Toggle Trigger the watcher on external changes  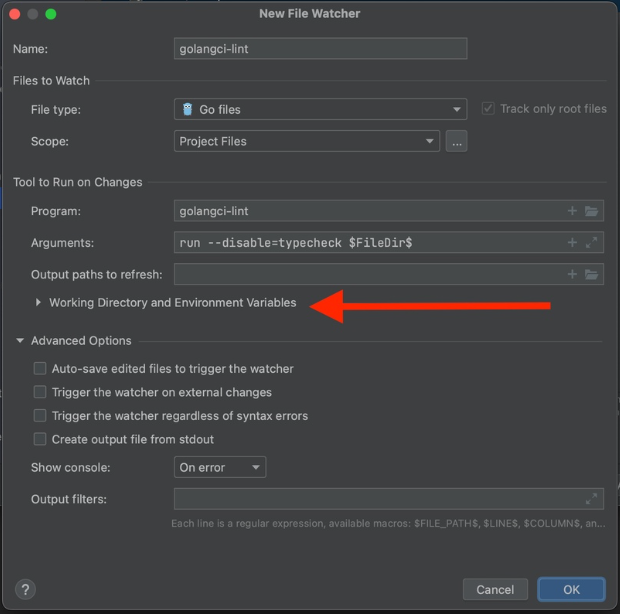40,392
